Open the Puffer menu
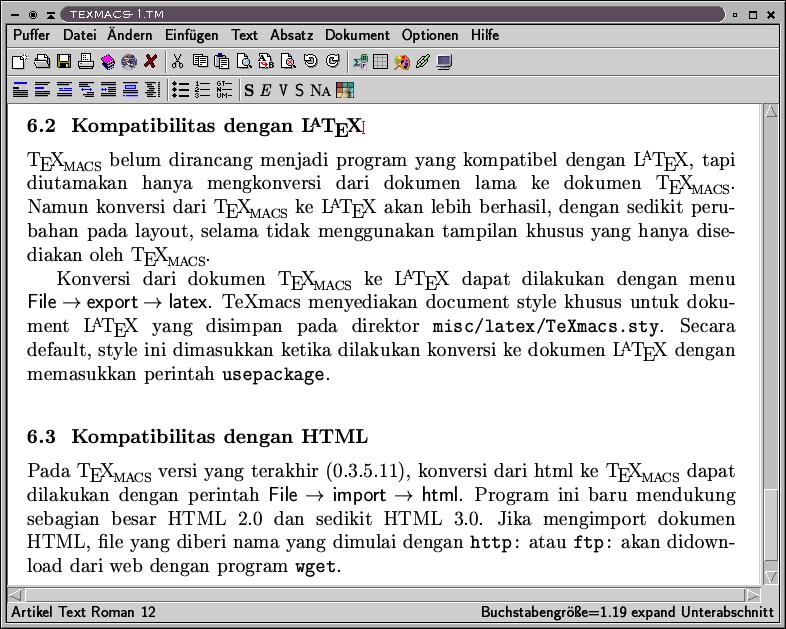 32,35
